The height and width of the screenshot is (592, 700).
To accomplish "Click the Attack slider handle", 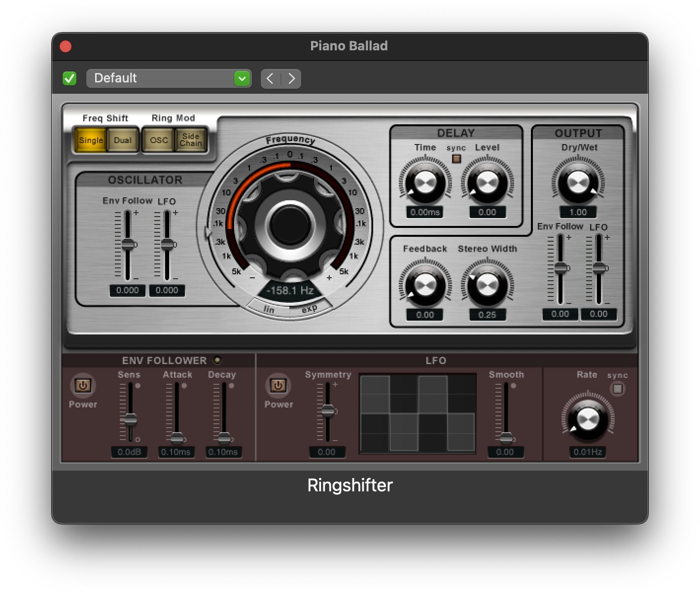I will click(177, 438).
